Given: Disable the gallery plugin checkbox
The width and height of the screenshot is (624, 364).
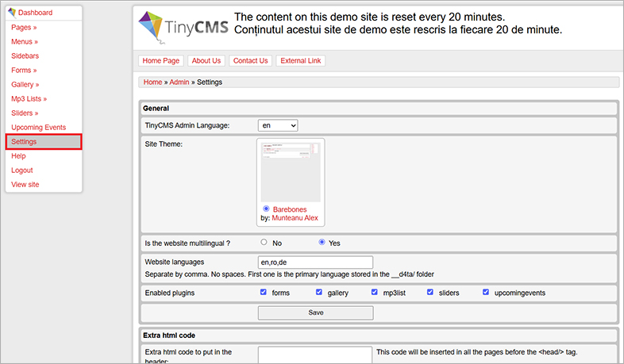Looking at the screenshot, I should tap(319, 293).
